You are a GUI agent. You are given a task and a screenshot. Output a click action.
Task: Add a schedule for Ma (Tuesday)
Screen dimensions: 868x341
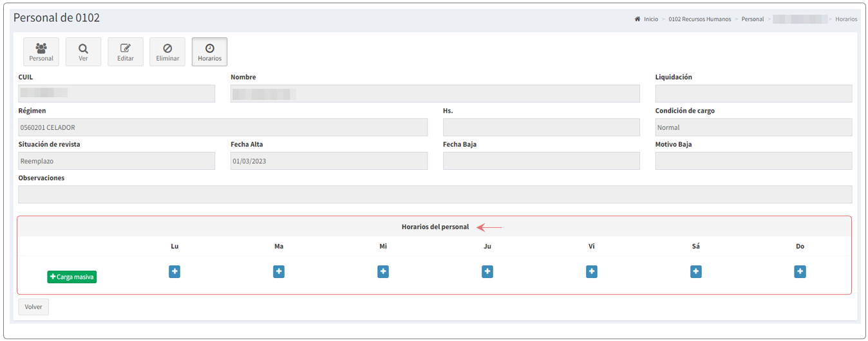point(279,272)
